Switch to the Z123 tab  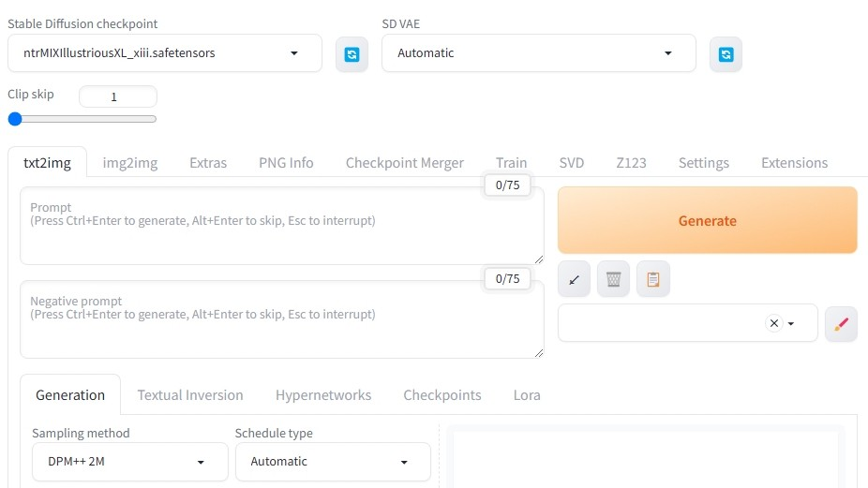(x=631, y=163)
